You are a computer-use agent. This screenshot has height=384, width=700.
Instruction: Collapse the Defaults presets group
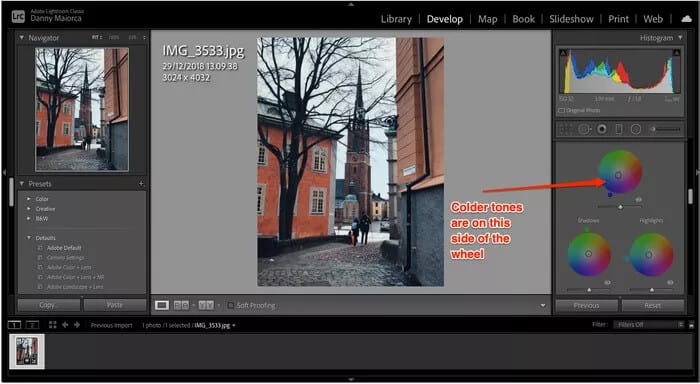tap(29, 238)
